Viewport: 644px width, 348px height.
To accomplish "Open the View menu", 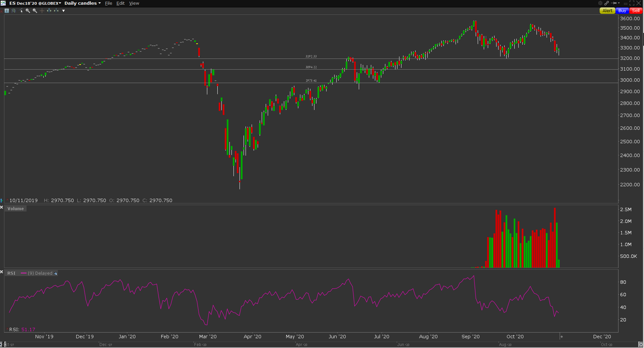I will click(134, 3).
